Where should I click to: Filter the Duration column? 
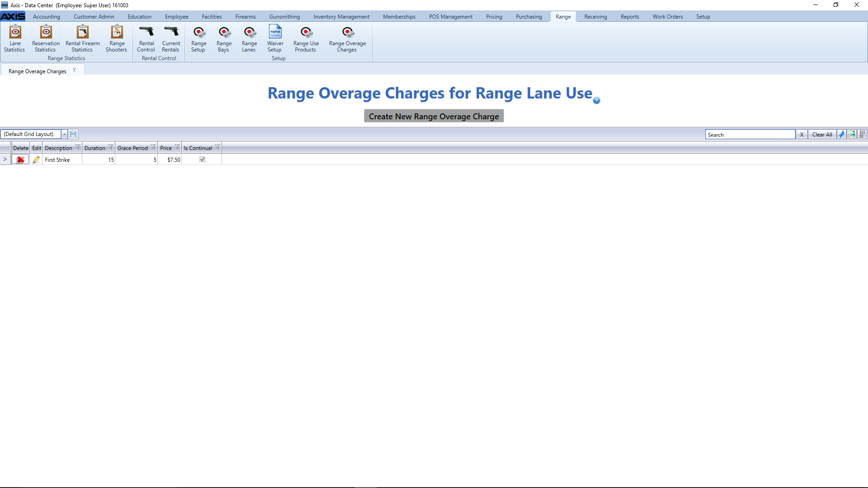pyautogui.click(x=111, y=147)
